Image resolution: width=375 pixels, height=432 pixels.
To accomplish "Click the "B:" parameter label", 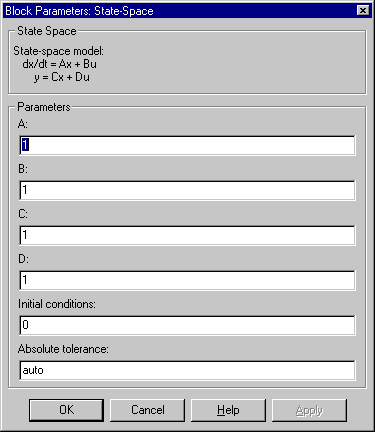I will click(x=23, y=169).
